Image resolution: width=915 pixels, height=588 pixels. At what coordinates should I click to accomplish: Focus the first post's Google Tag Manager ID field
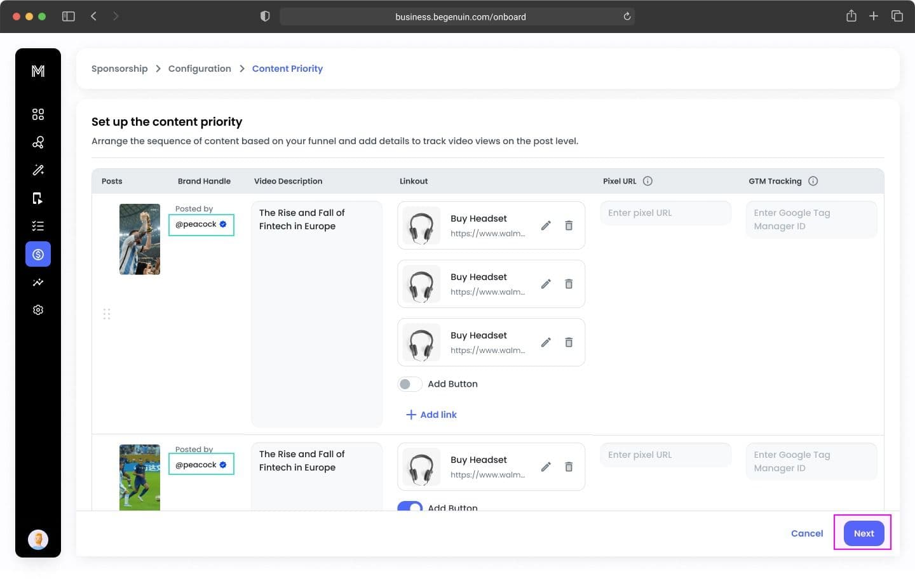pyautogui.click(x=811, y=220)
